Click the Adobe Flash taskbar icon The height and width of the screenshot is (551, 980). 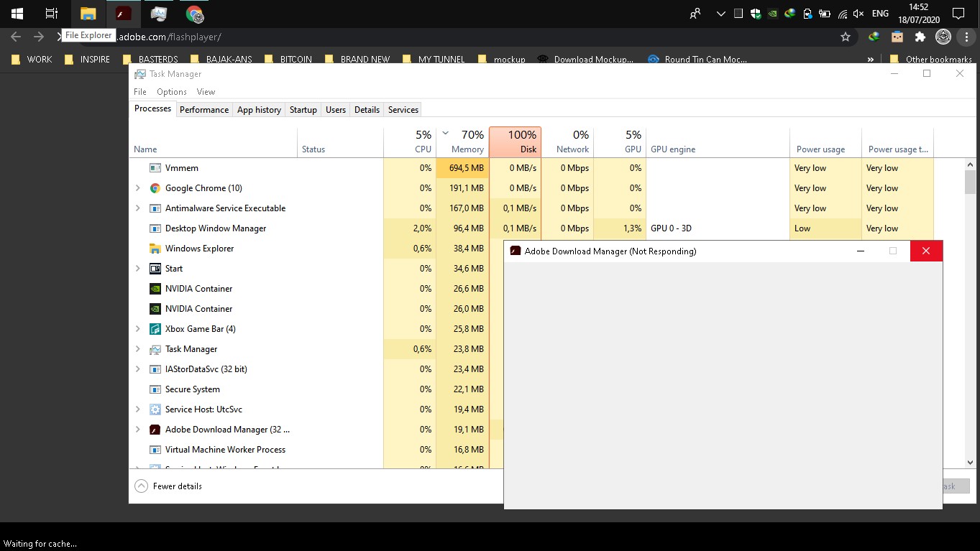124,14
